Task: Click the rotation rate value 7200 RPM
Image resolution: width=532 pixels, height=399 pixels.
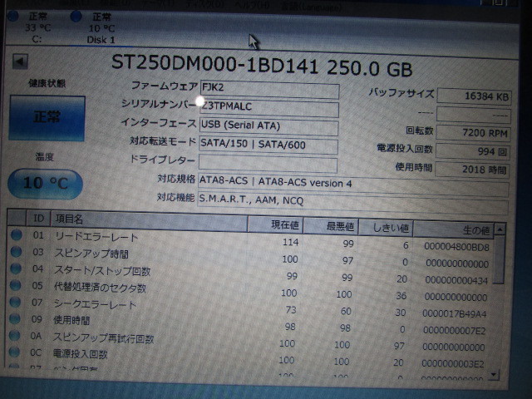Action: (x=473, y=133)
